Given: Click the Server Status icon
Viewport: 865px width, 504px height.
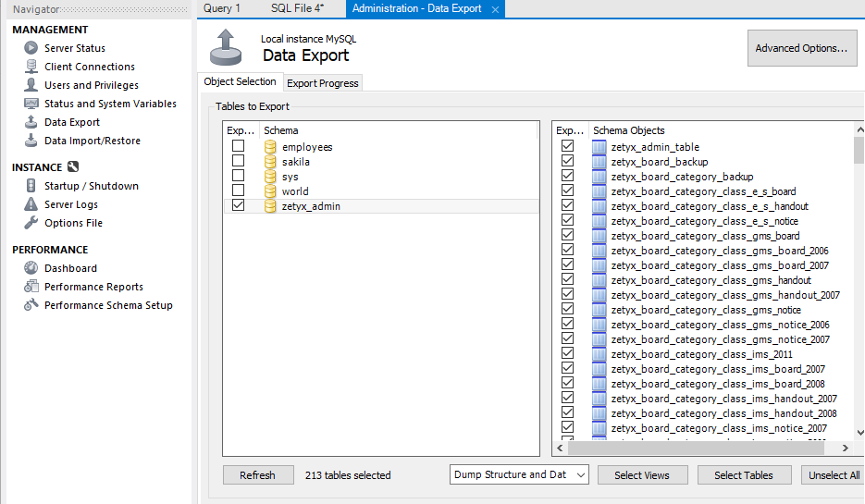Looking at the screenshot, I should tap(31, 48).
